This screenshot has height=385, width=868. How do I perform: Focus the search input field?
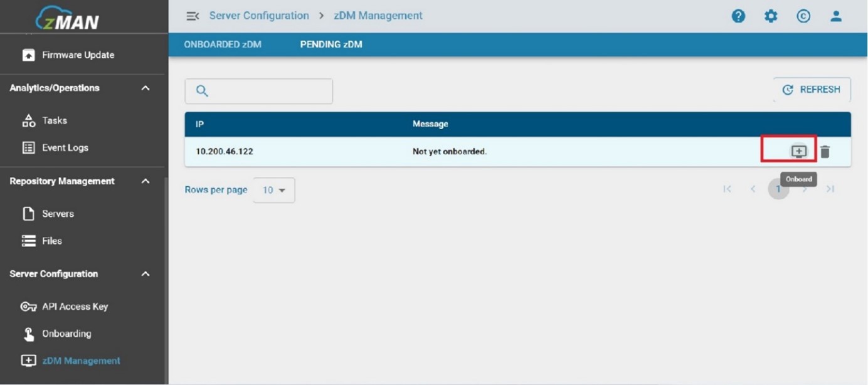tap(258, 91)
